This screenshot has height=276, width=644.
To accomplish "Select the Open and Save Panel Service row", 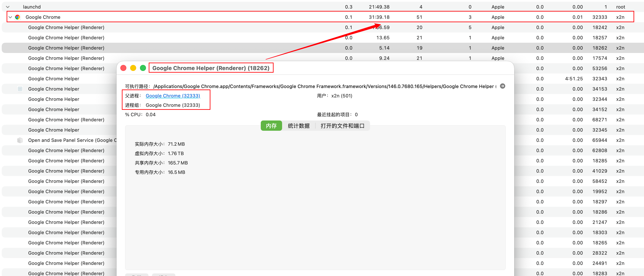I will click(x=72, y=140).
